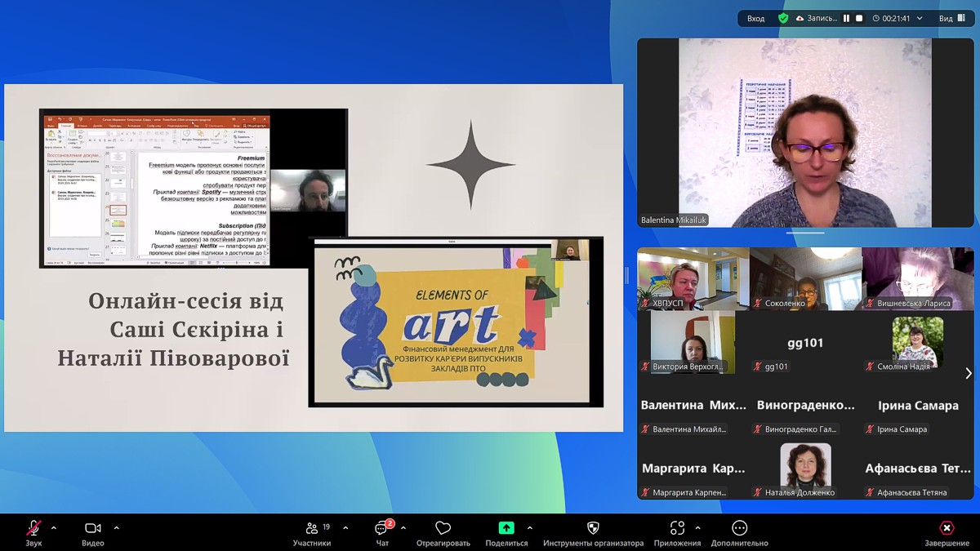Go to next page of participant gallery
980x551 pixels.
969,373
